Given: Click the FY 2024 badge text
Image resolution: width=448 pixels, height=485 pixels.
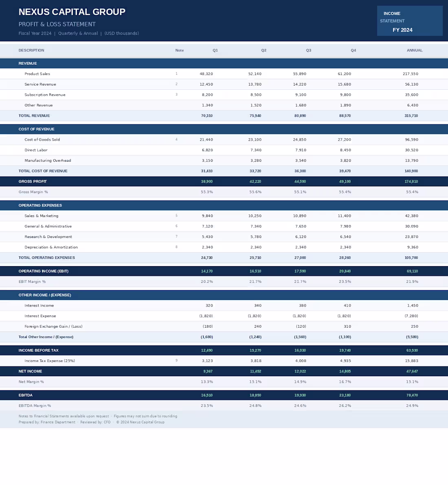Looking at the screenshot, I should click(x=402, y=30).
